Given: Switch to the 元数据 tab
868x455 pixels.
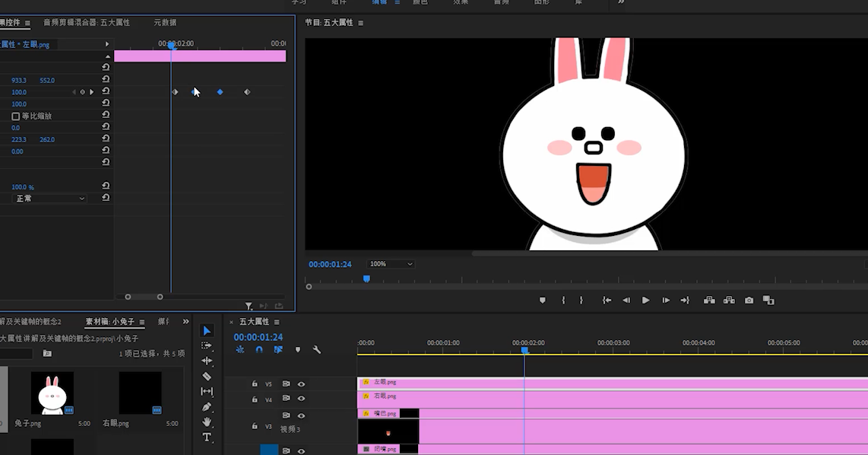Looking at the screenshot, I should (165, 23).
